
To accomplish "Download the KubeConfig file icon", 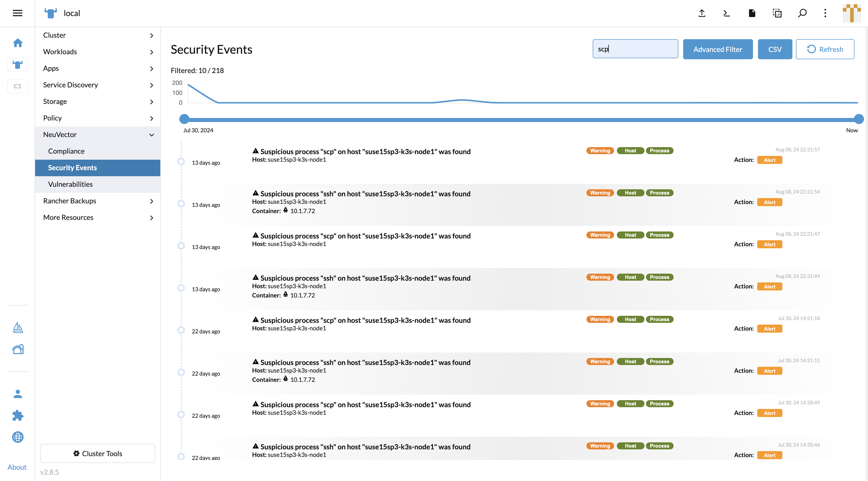I will tap(752, 13).
